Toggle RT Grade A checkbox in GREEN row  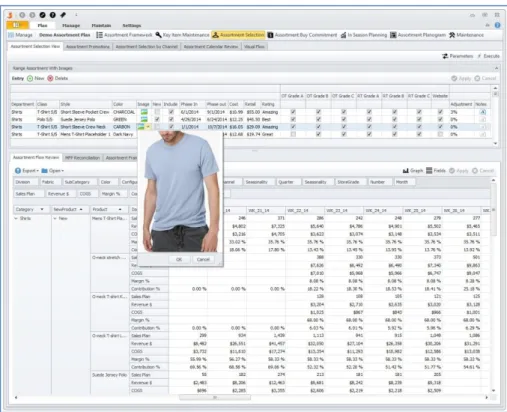[369, 119]
